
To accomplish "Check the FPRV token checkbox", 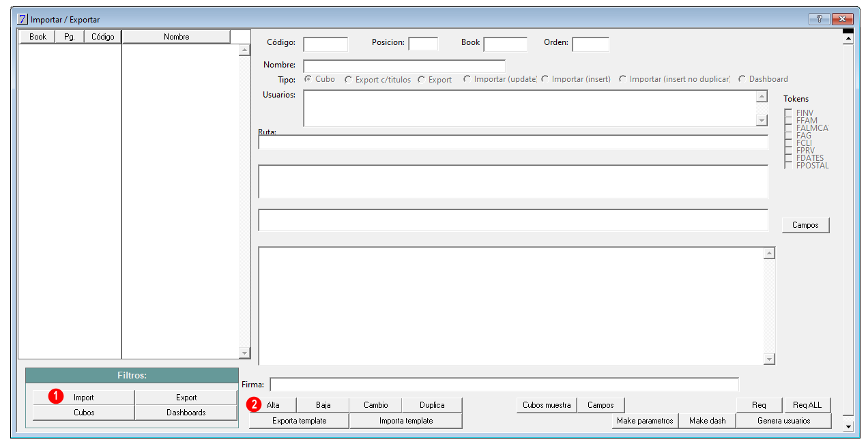I will point(788,151).
